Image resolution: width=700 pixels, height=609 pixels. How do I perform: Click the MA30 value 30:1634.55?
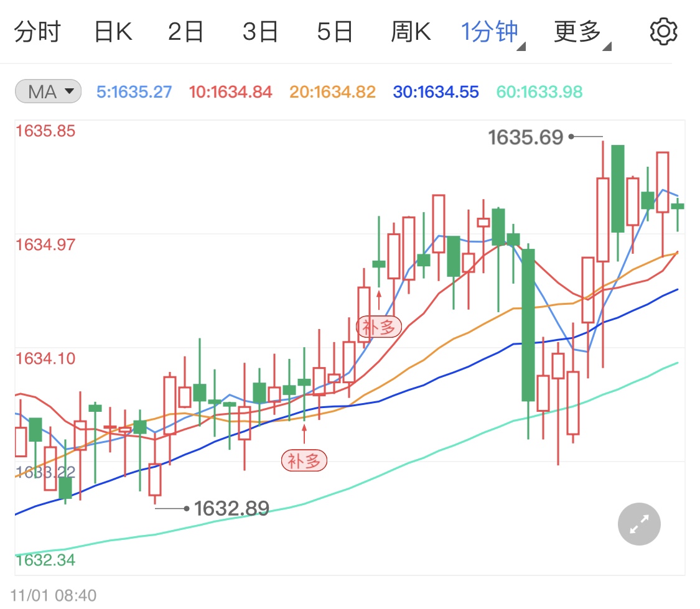click(x=436, y=92)
